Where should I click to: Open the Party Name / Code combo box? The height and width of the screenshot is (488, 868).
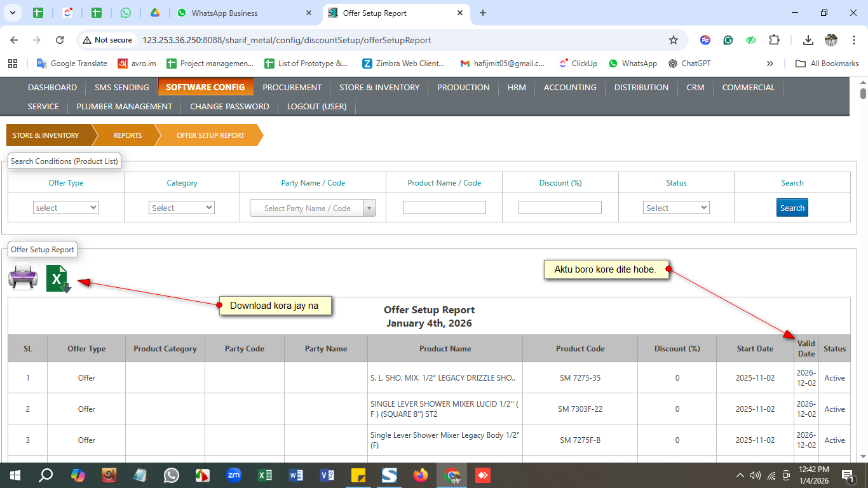pos(313,208)
